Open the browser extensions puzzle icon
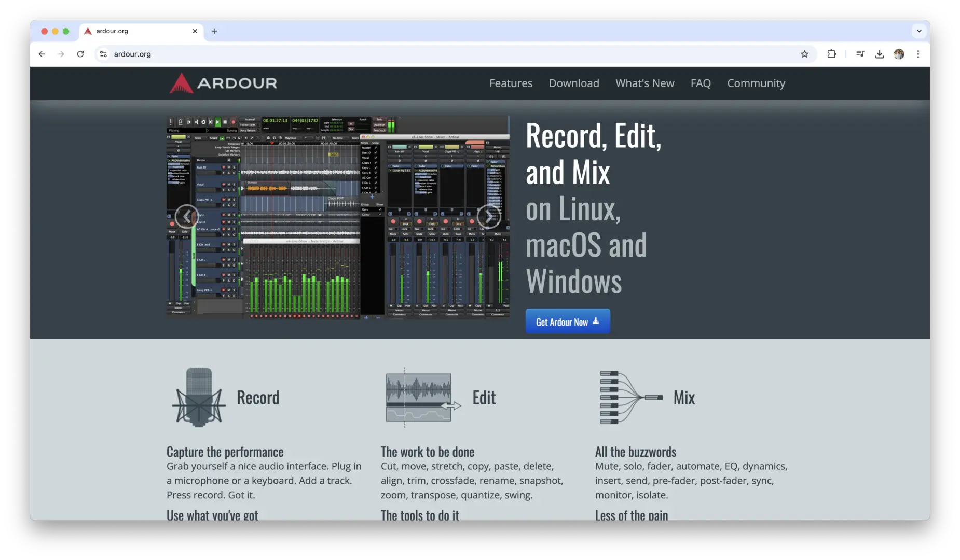The width and height of the screenshot is (960, 560). (831, 54)
